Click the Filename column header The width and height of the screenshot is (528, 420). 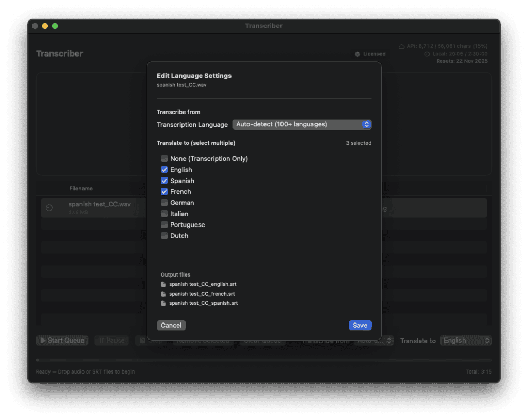(x=81, y=189)
